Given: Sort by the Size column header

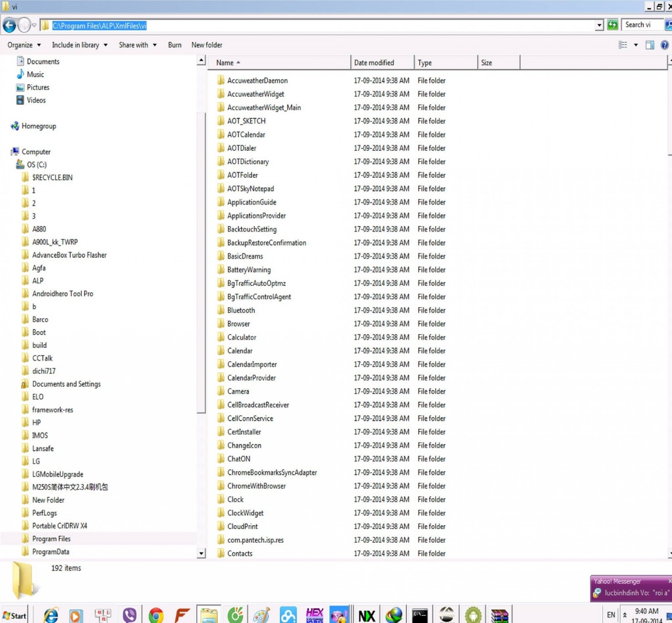Looking at the screenshot, I should [499, 63].
